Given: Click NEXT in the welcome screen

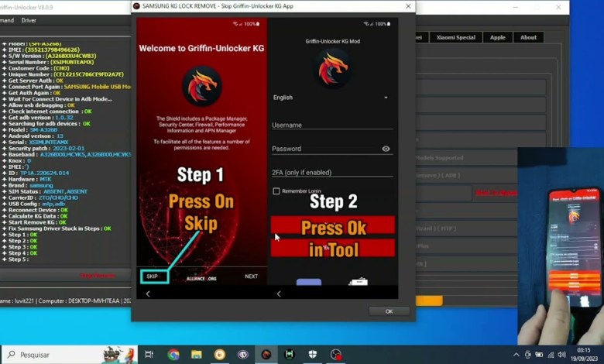Looking at the screenshot, I should 251,276.
